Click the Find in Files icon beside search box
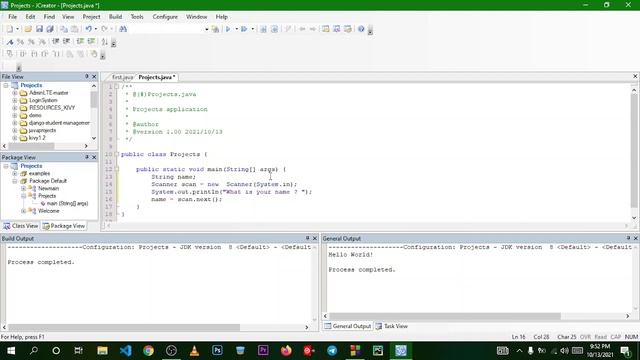640x360 pixels. (x=215, y=29)
